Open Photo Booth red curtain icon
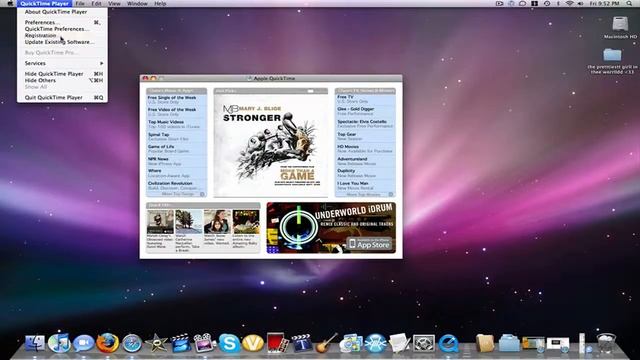This screenshot has height=360, width=640. 278,343
